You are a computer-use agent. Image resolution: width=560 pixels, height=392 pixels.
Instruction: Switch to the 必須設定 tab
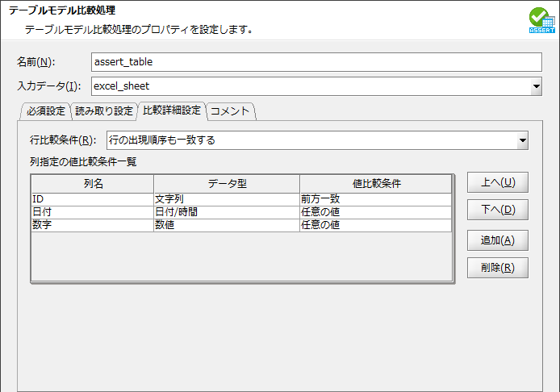45,111
